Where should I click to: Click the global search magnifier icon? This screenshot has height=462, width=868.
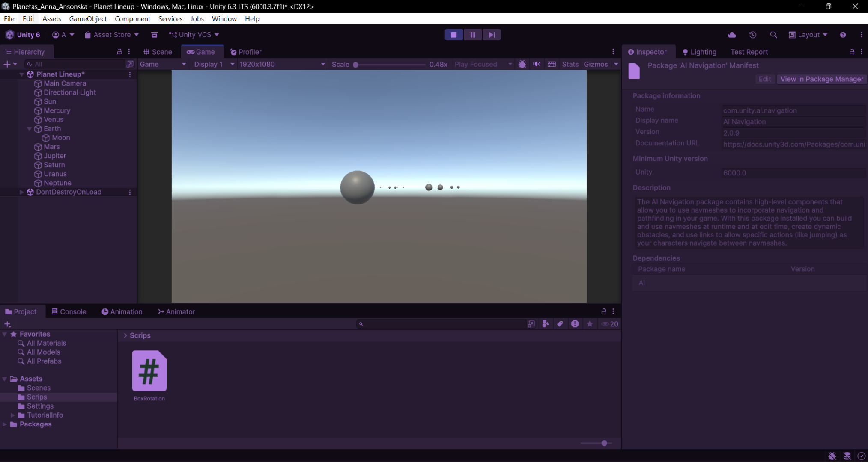(773, 35)
